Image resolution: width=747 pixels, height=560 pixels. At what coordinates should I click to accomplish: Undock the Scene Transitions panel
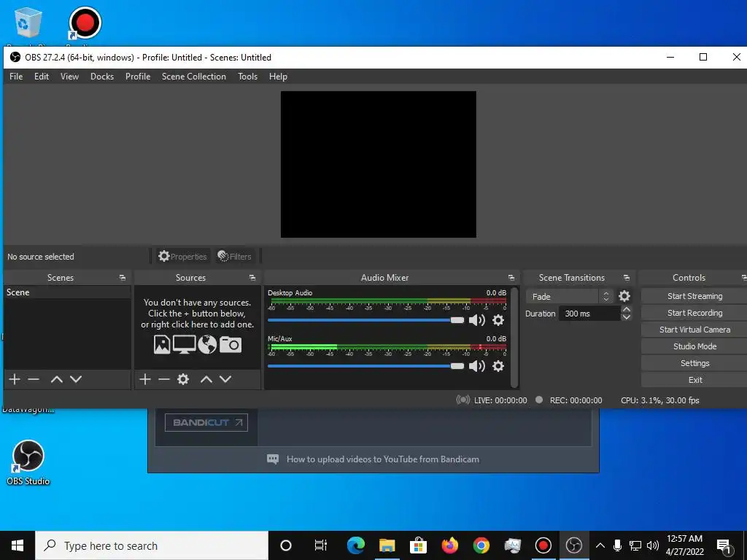point(627,278)
